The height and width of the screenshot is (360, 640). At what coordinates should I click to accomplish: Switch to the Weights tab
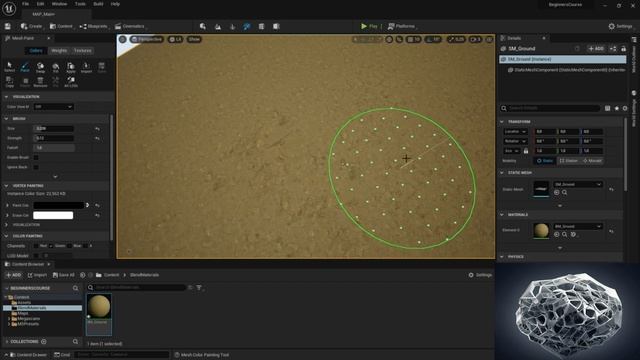tap(59, 51)
